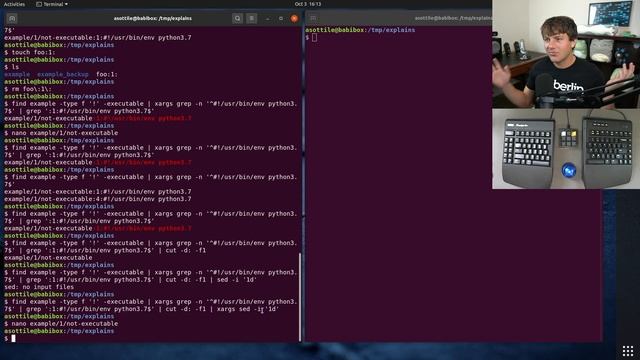Viewport: 640px width, 360px height.
Task: Click 'example' directory in ls output
Action: tap(17, 74)
